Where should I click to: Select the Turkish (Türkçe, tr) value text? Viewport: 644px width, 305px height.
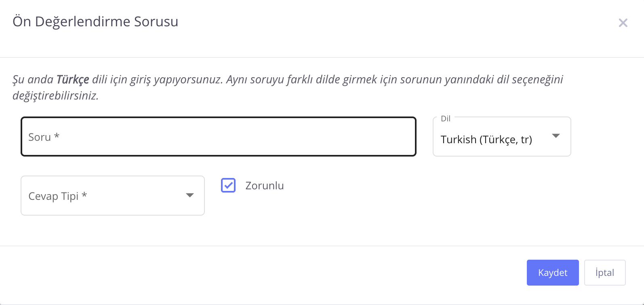point(486,140)
